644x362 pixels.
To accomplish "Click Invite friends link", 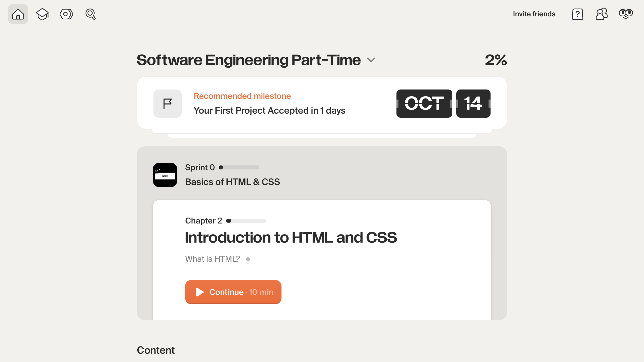I will tap(534, 14).
